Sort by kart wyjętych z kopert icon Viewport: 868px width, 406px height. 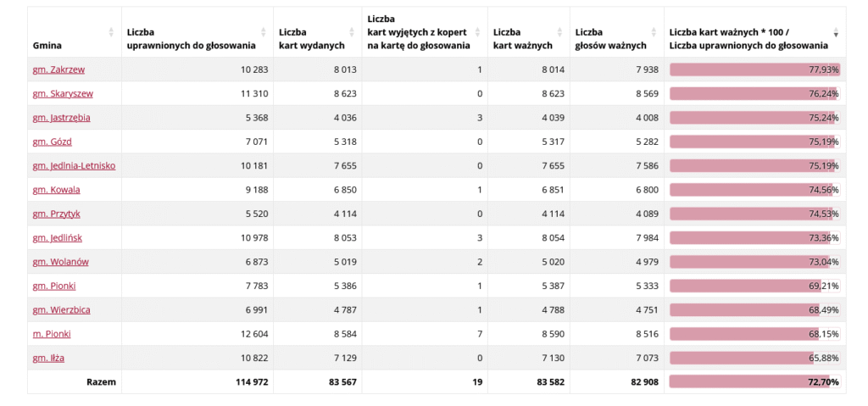pyautogui.click(x=480, y=32)
